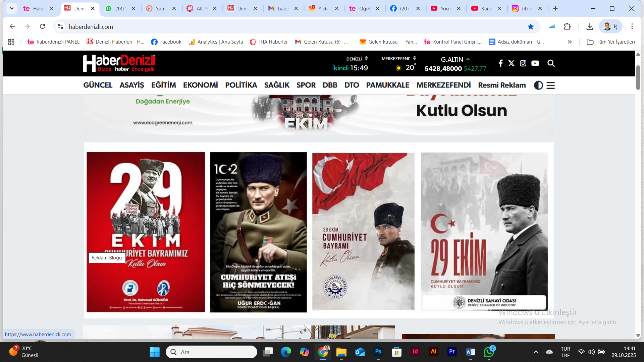Launch Photoshop from the taskbar
This screenshot has width=644, height=362.
pyautogui.click(x=378, y=352)
